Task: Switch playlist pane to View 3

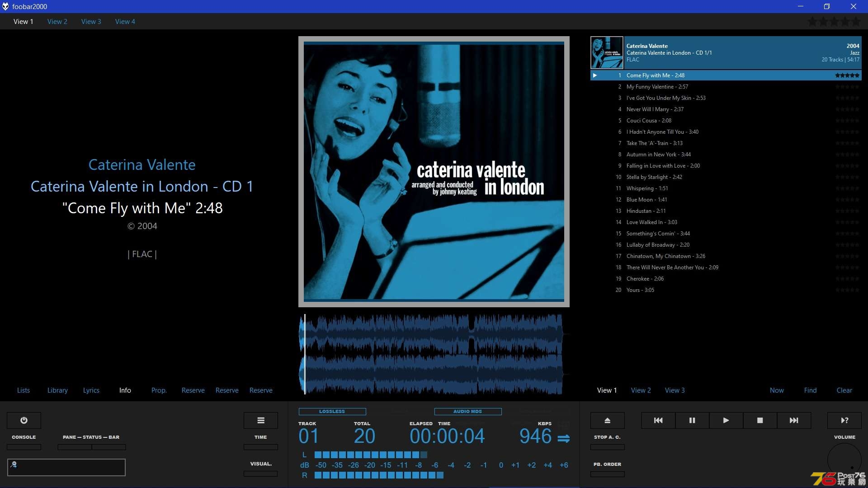Action: coord(675,390)
